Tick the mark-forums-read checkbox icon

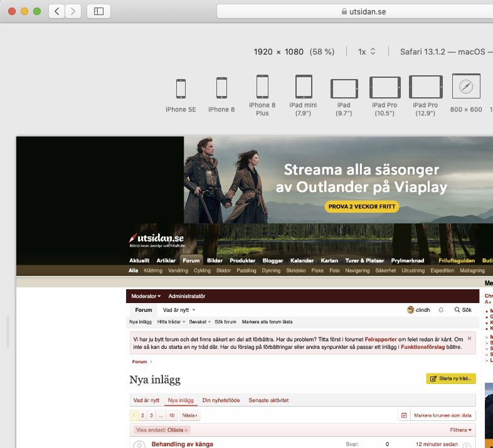coord(405,415)
